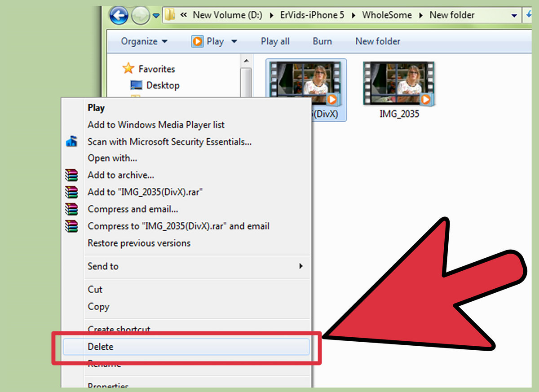The height and width of the screenshot is (392, 539).
Task: Click the Burn toolbar button
Action: click(322, 41)
